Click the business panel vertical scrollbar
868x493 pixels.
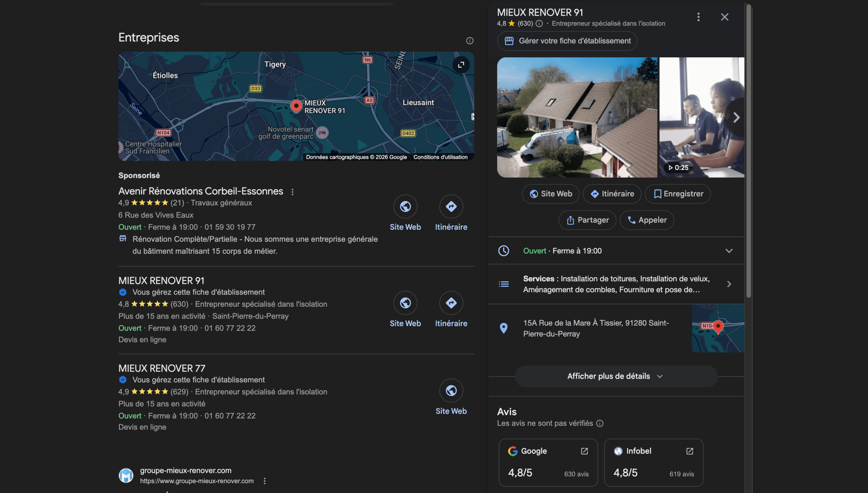(749, 151)
